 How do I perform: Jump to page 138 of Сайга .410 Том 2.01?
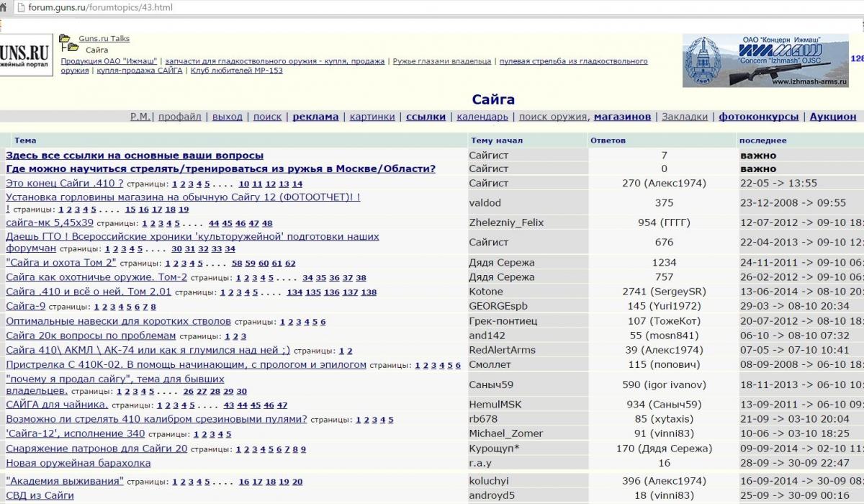pos(369,292)
